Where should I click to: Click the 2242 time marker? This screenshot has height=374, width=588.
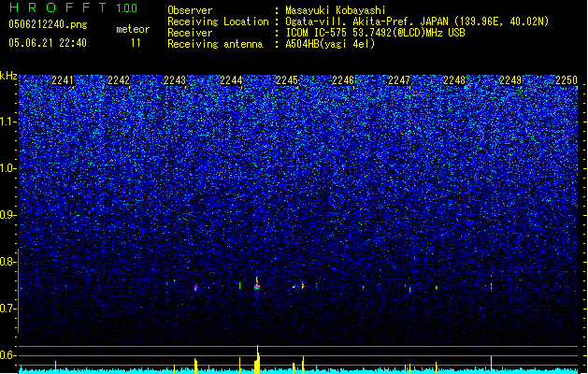(119, 80)
